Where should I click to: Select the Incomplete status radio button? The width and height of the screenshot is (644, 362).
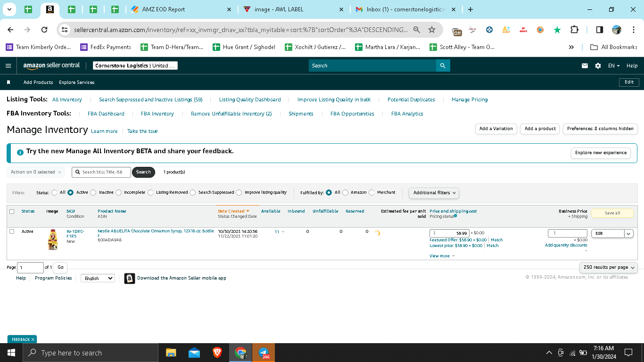coord(118,192)
